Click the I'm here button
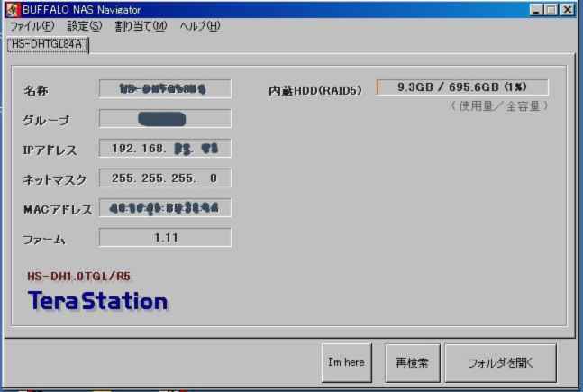The width and height of the screenshot is (583, 392). pyautogui.click(x=347, y=362)
